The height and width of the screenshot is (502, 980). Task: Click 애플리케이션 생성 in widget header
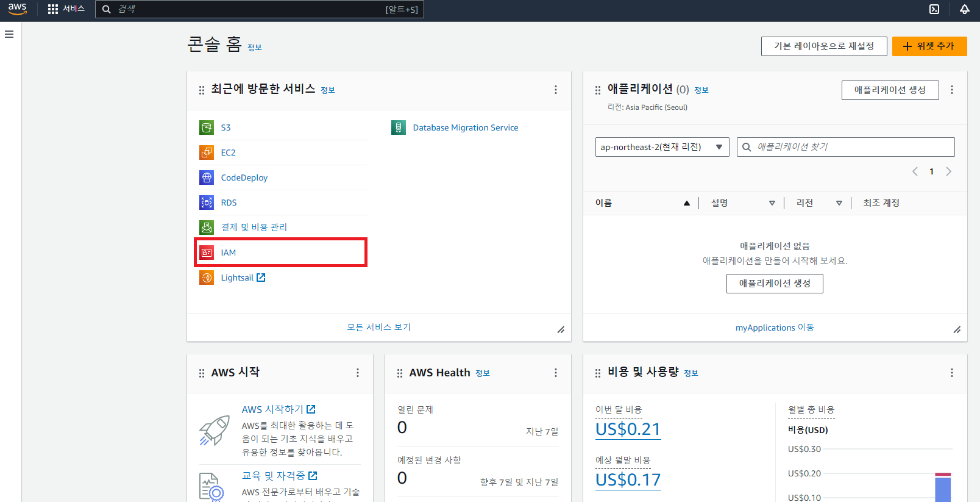point(890,90)
